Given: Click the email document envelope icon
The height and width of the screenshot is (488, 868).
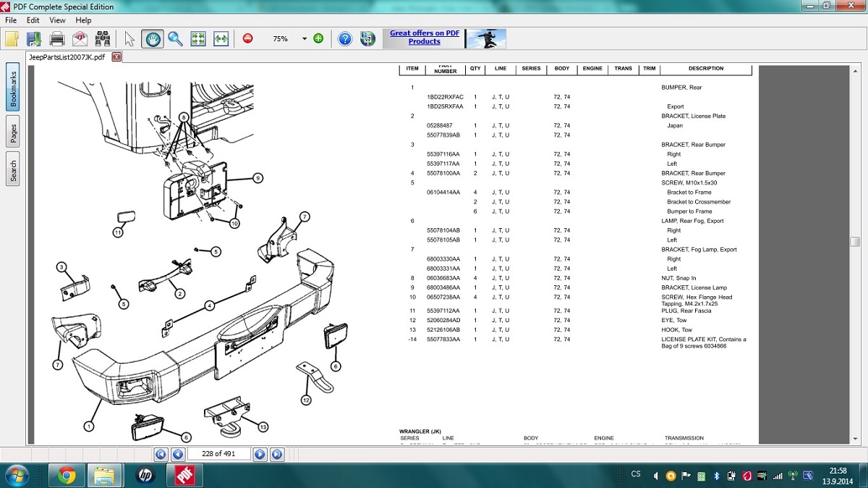Looking at the screenshot, I should [x=80, y=38].
